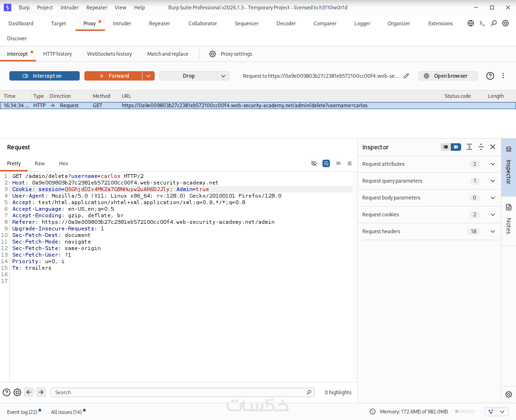Viewport: 516px width, 420px height.
Task: Go to previous search match arrow
Action: [x=29, y=392]
